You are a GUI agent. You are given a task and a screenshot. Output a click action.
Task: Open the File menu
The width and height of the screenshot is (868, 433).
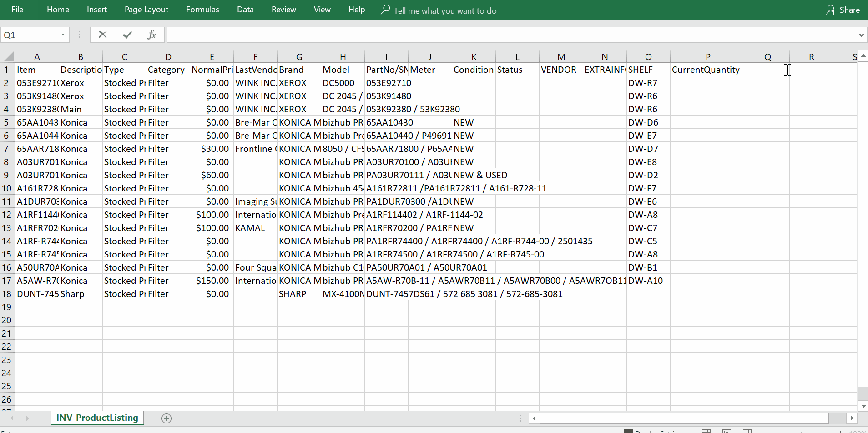click(17, 10)
